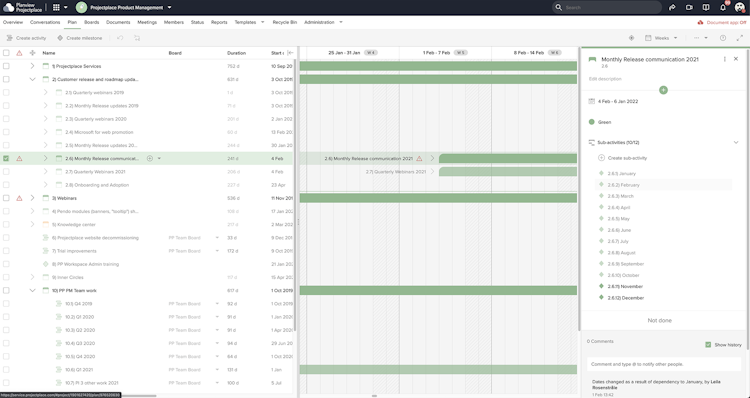Toggle the Show history checkbox
This screenshot has width=750, height=398.
pos(708,345)
